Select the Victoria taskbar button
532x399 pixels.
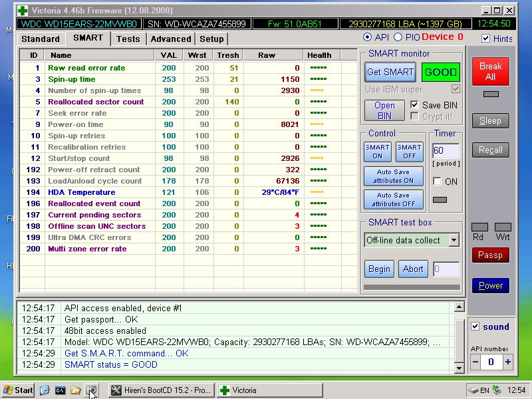[269, 390]
